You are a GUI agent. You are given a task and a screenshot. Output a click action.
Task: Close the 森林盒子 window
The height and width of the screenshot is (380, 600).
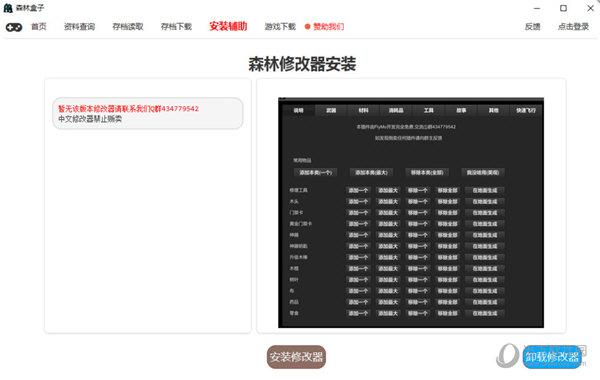590,8
